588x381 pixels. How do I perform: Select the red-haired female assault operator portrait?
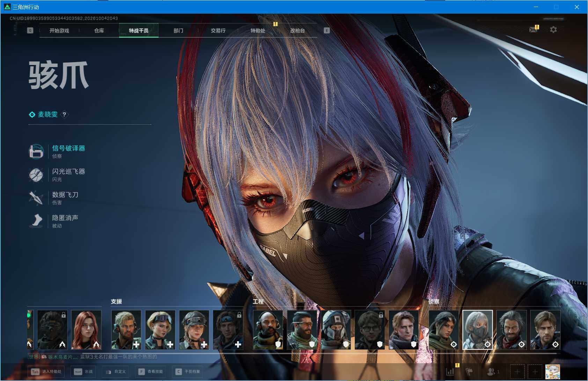click(86, 330)
